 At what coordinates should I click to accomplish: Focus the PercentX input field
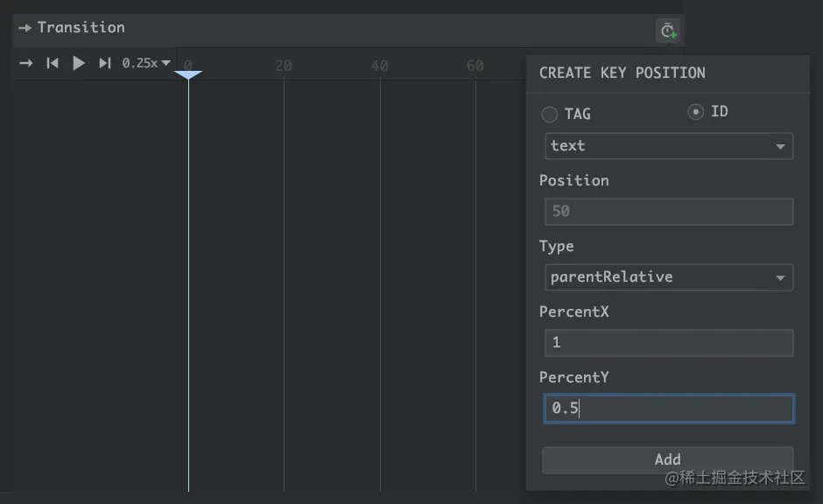[x=669, y=343]
